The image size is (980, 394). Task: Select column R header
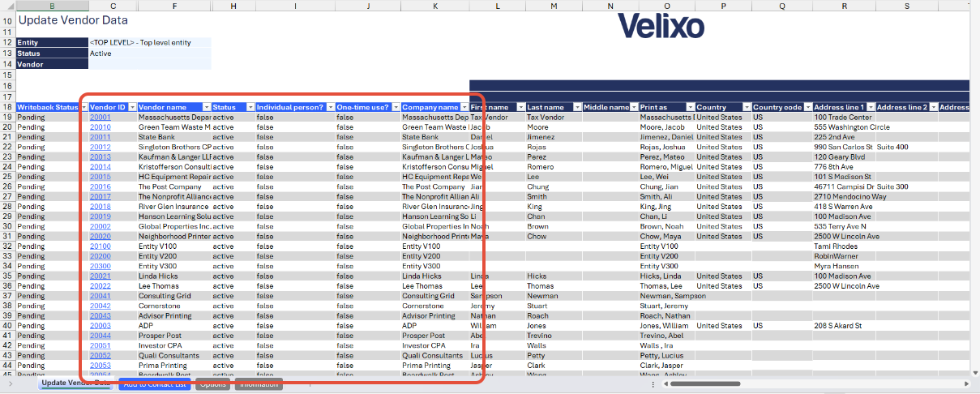pos(843,6)
